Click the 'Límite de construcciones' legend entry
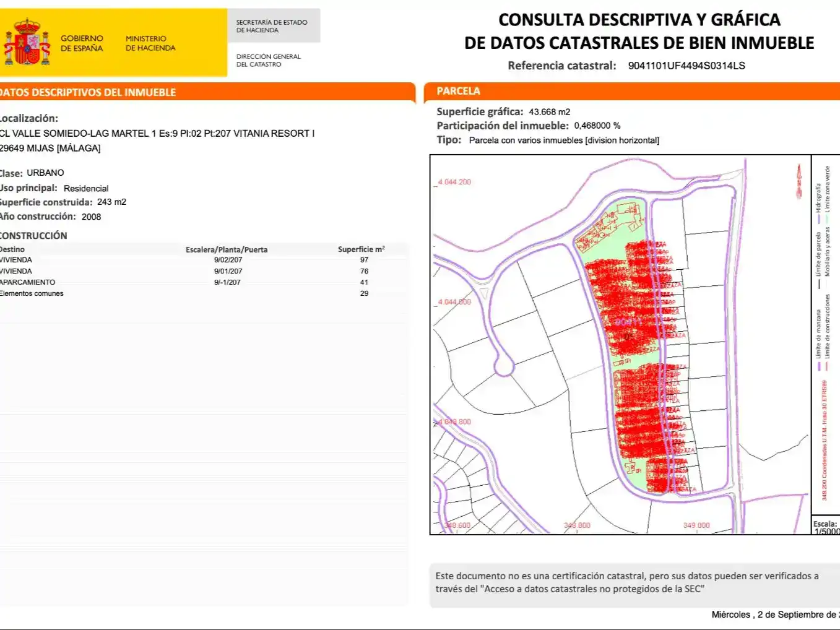Image resolution: width=840 pixels, height=630 pixels. (x=827, y=333)
